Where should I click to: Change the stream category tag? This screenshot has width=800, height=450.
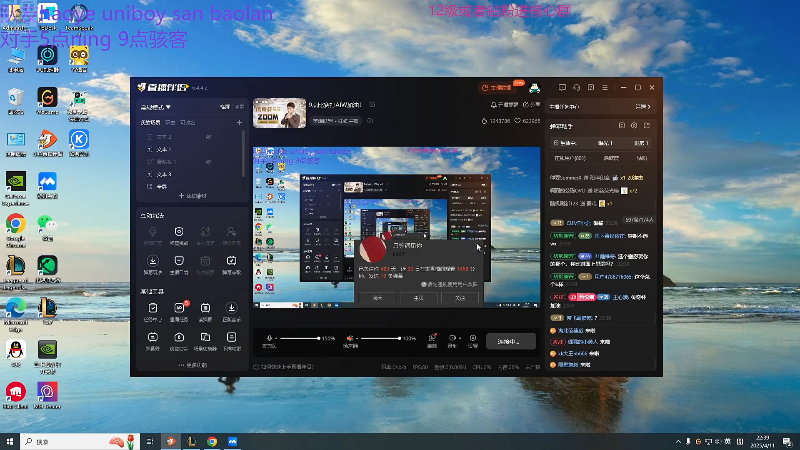coord(336,121)
